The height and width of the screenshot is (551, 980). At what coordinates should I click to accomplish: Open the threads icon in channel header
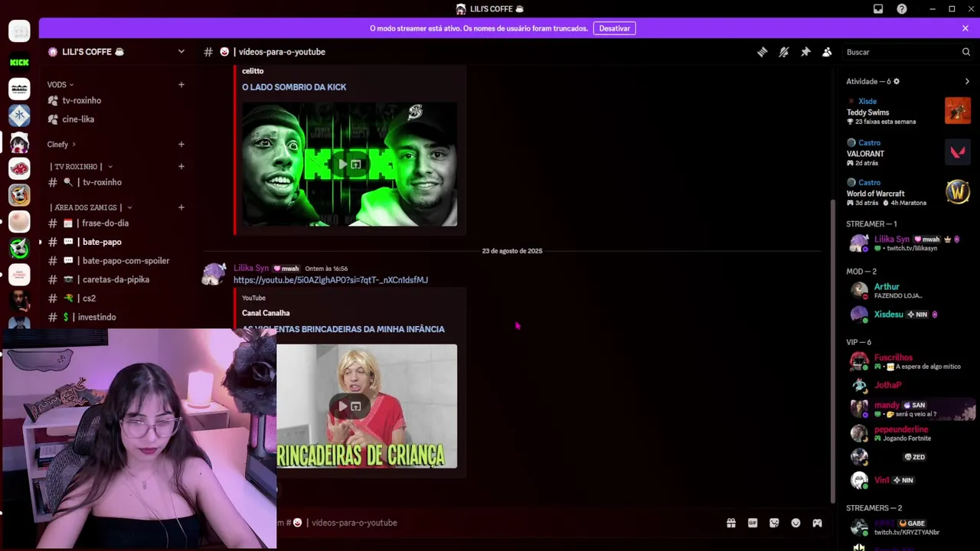click(x=763, y=52)
